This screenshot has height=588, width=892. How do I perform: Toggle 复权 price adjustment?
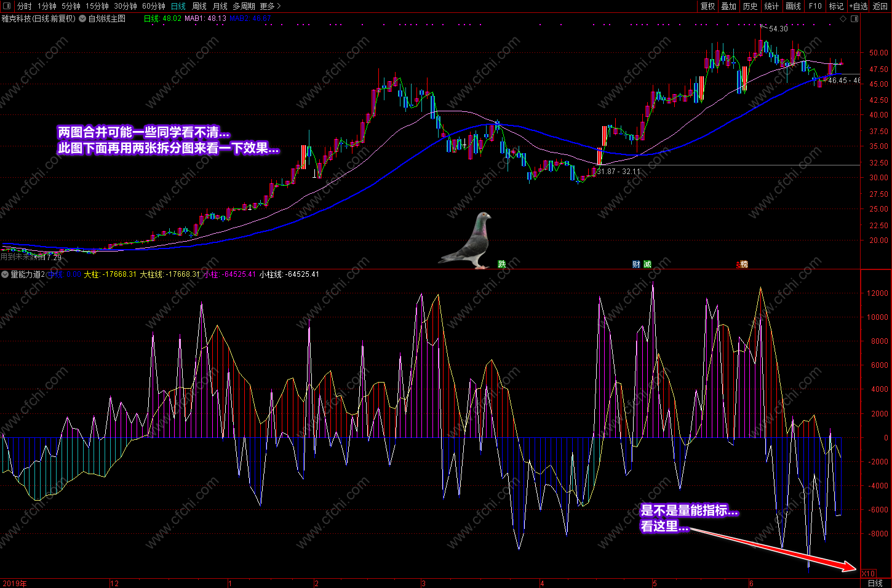click(x=708, y=6)
